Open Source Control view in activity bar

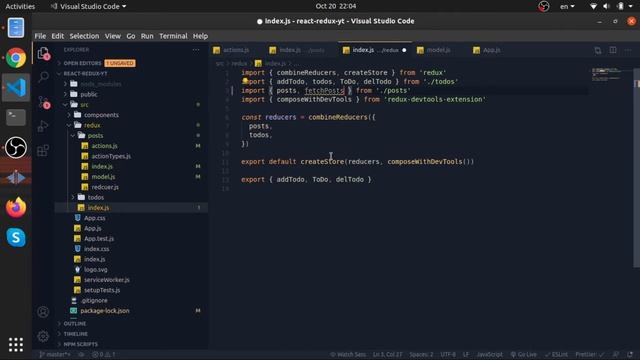[x=43, y=102]
